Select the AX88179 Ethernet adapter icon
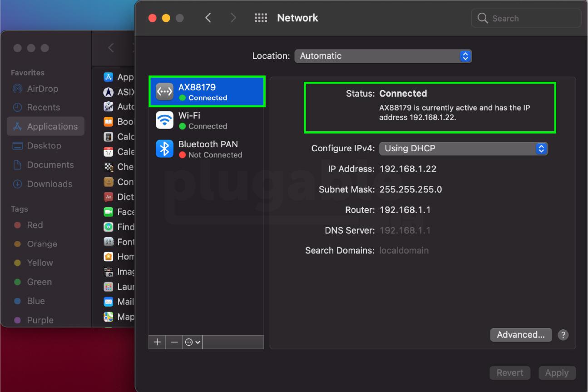588x392 pixels. click(164, 92)
